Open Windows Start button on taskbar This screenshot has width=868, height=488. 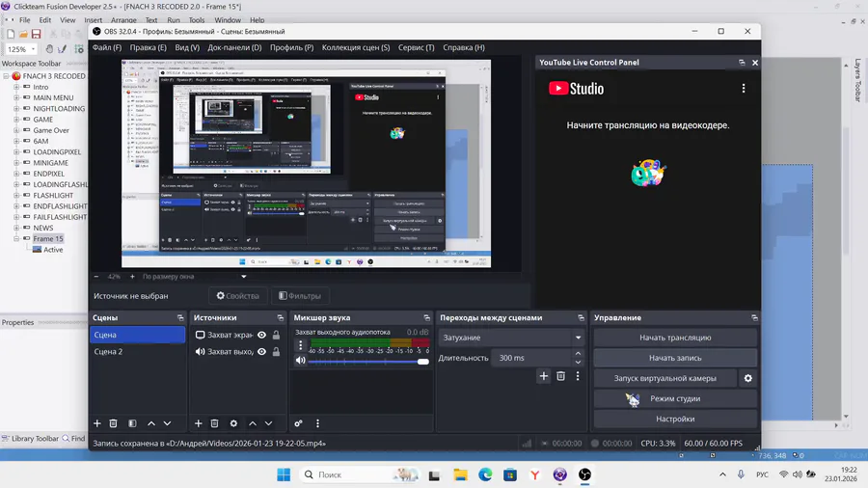click(284, 474)
